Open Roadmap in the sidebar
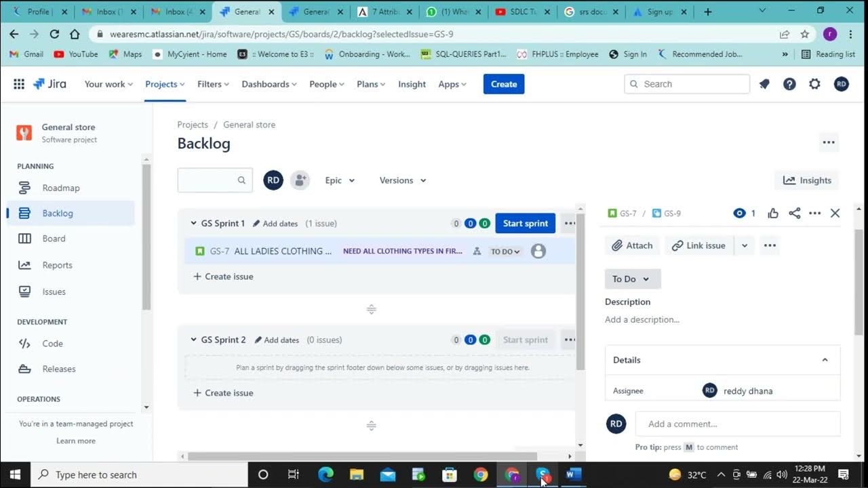 click(x=71, y=188)
